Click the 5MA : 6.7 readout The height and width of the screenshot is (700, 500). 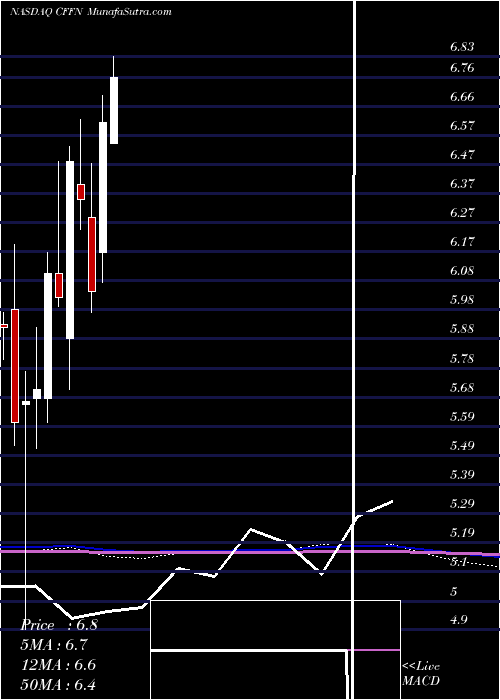pyautogui.click(x=54, y=645)
